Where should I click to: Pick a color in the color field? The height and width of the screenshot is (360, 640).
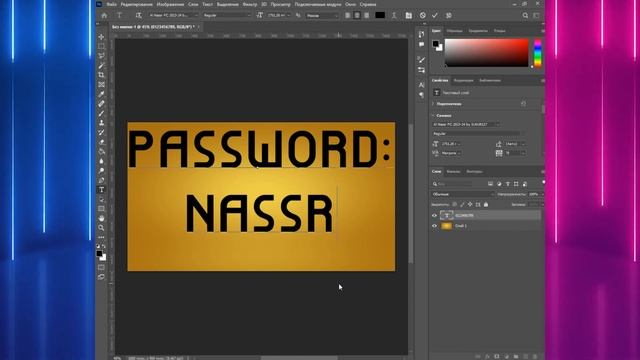(487, 53)
